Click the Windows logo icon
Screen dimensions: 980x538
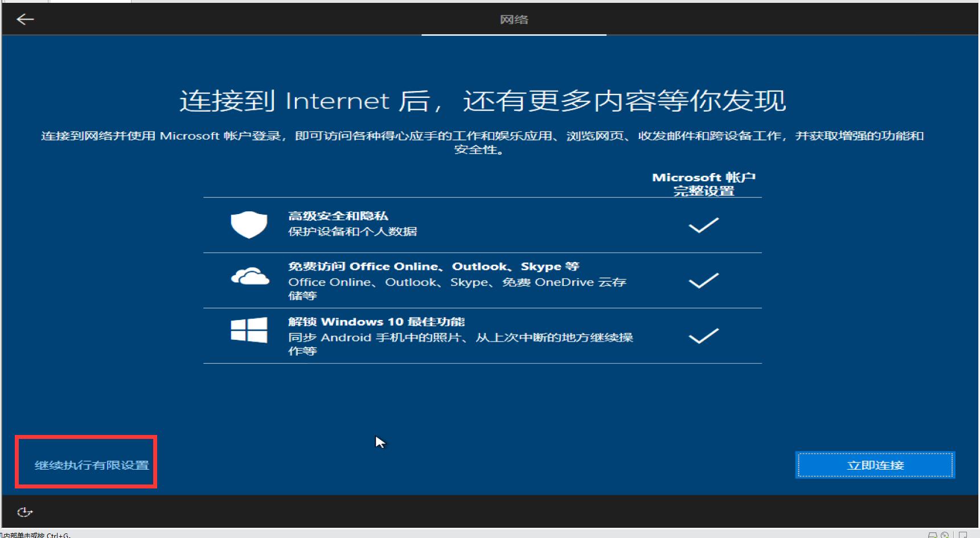(249, 330)
